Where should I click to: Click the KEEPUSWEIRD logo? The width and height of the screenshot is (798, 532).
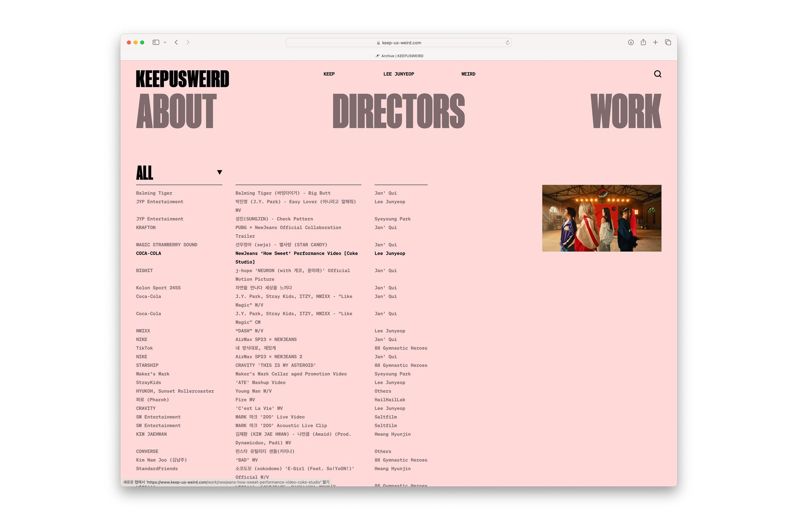[x=183, y=79]
